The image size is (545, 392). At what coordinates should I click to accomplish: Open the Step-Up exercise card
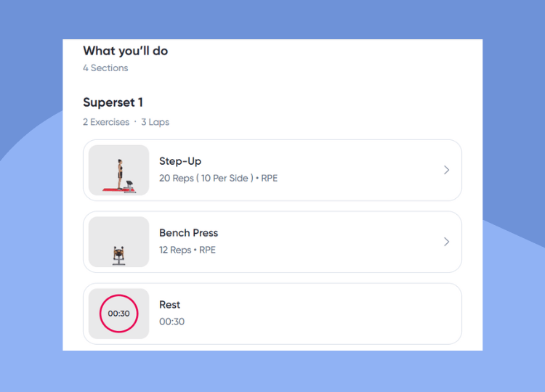pos(272,170)
